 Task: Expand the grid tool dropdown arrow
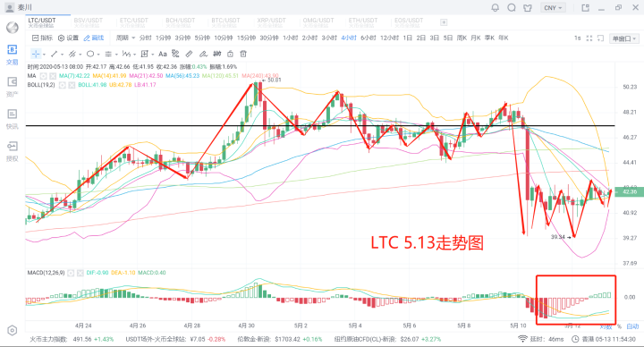click(x=153, y=55)
